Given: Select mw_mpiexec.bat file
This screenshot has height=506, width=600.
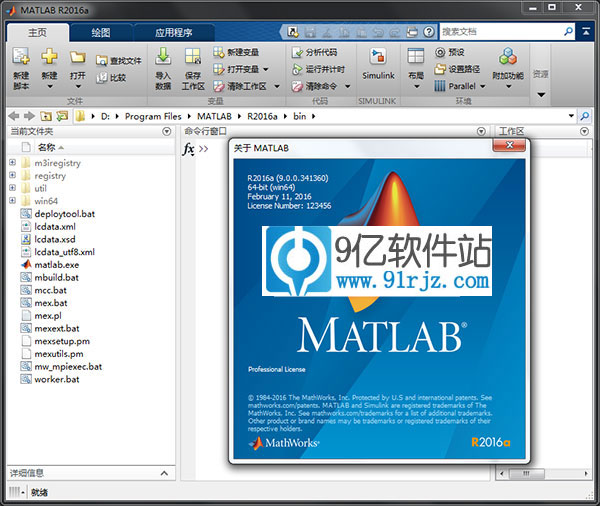Looking at the screenshot, I should coord(68,367).
